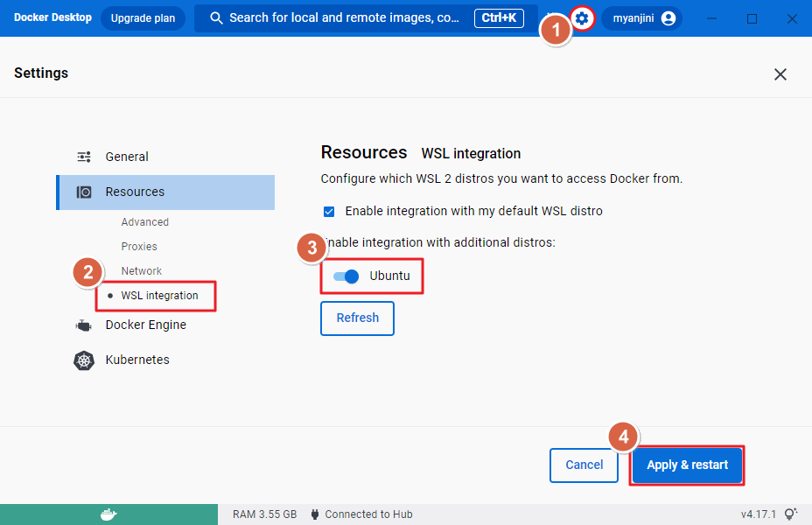
Task: Maximize the Docker Desktop window
Action: tap(752, 18)
